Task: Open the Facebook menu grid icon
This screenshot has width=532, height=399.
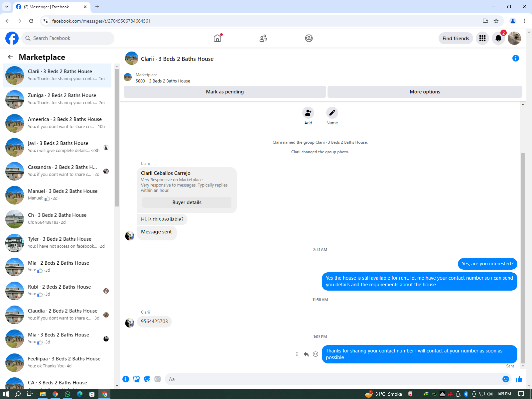Action: pyautogui.click(x=482, y=38)
